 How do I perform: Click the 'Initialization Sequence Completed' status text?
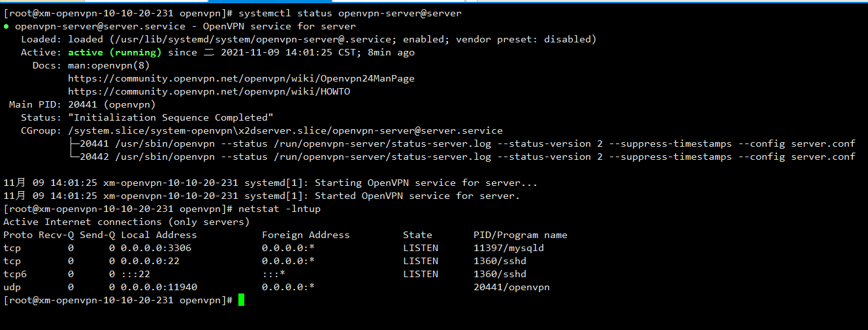170,117
